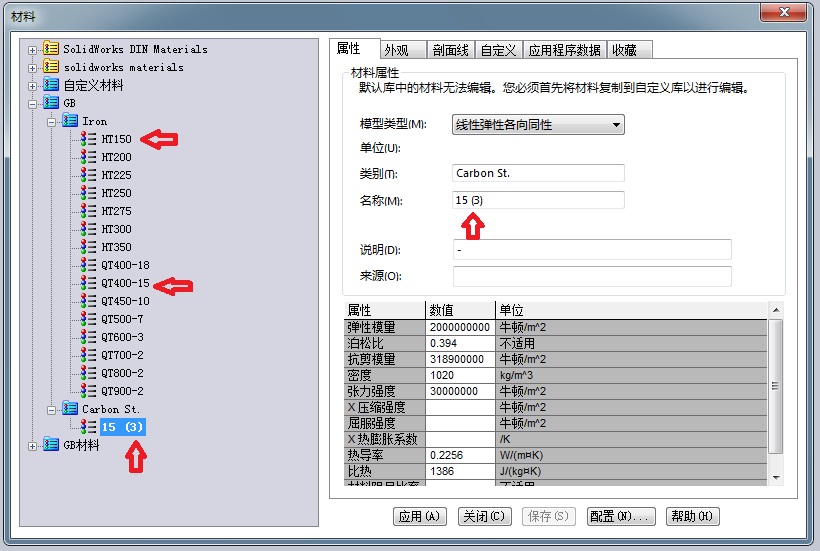Screen dimensions: 820x551
Task: Switch to the 应用程序数据 tab
Action: click(565, 50)
